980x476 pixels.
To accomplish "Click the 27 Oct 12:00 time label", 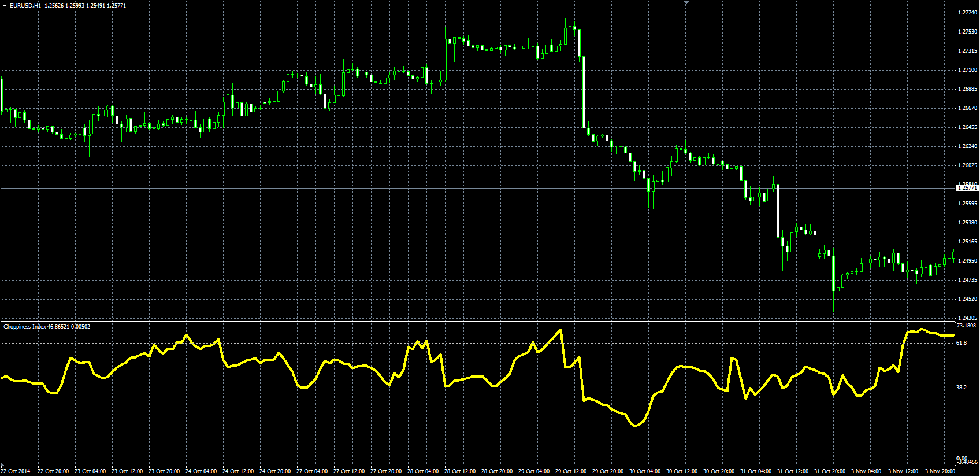I will click(349, 471).
